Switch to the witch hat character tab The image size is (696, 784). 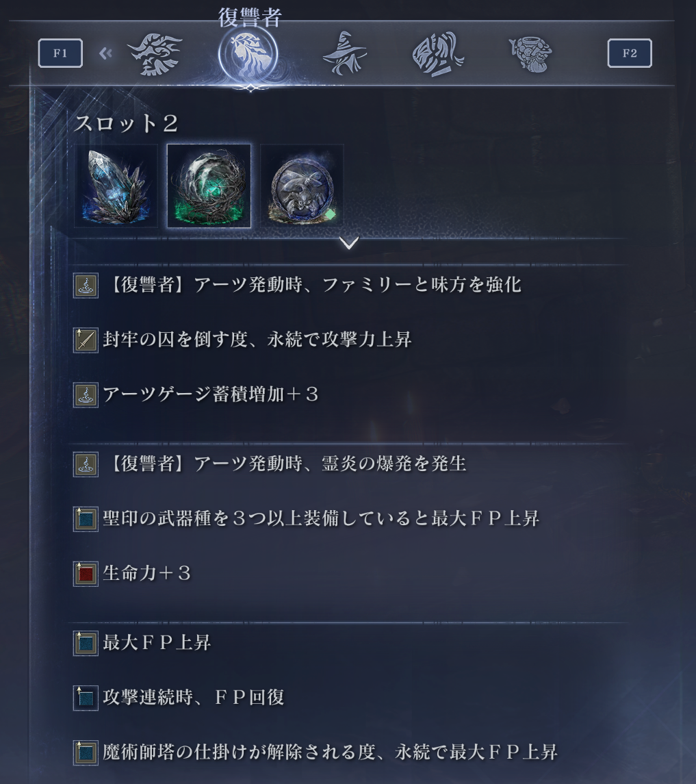[344, 53]
